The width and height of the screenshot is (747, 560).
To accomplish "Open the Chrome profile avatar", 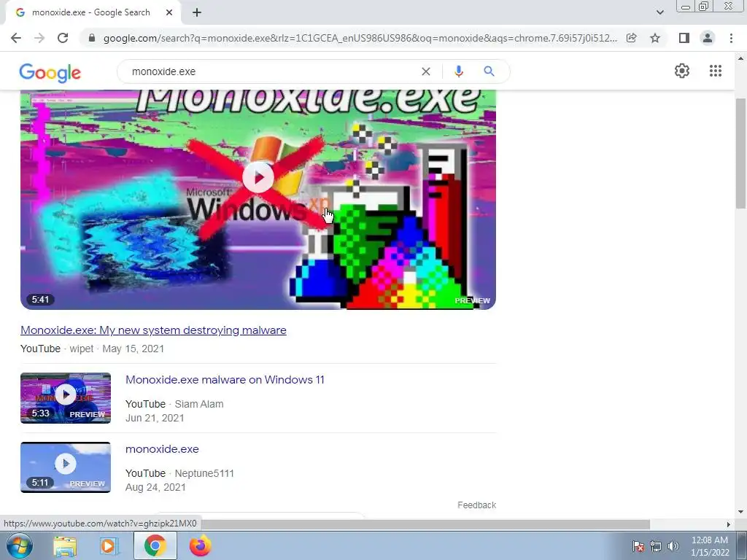I will (x=708, y=38).
